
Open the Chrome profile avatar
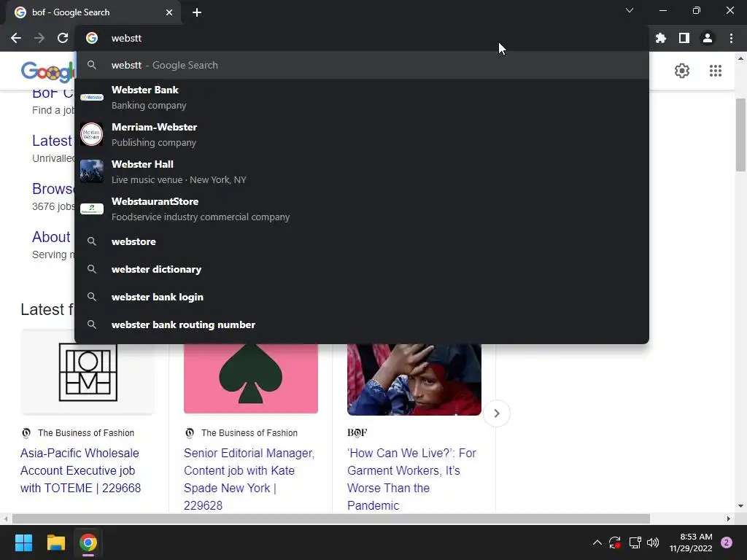[x=708, y=38]
